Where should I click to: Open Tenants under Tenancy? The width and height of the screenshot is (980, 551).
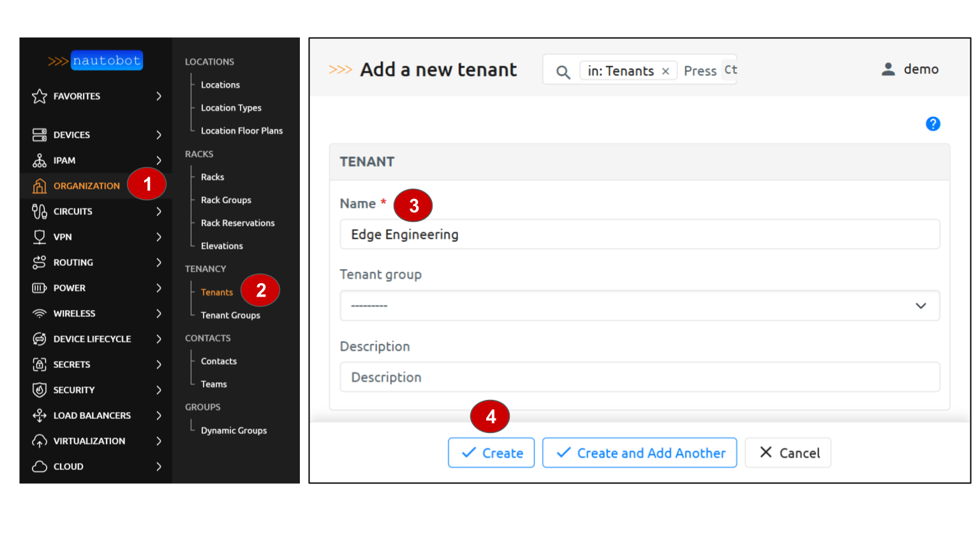[217, 292]
